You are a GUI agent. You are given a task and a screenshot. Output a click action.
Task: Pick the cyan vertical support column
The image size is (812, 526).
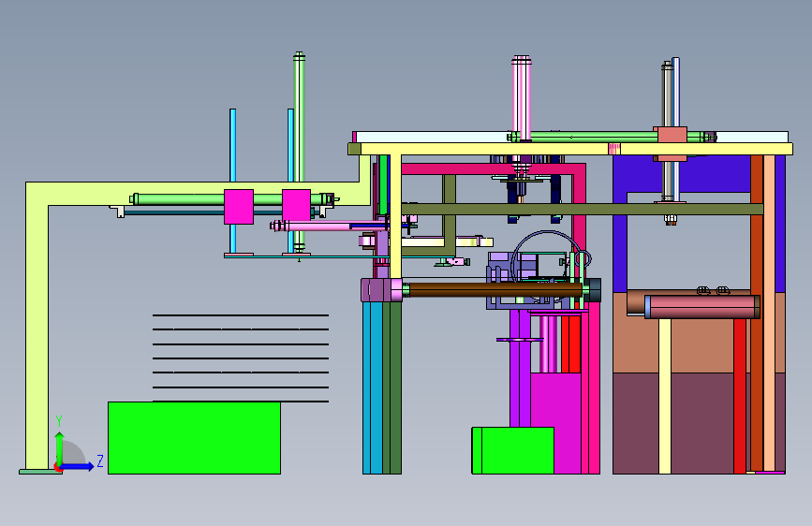[373, 387]
